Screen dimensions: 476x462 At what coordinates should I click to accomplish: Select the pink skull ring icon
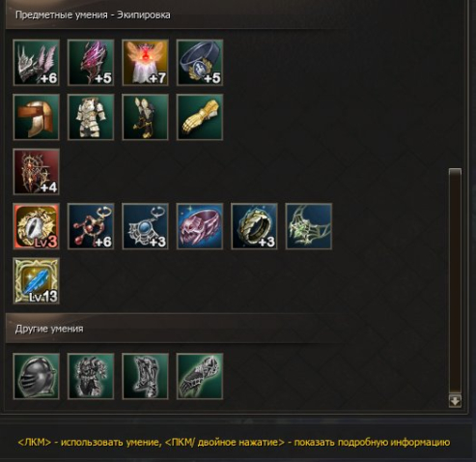200,226
